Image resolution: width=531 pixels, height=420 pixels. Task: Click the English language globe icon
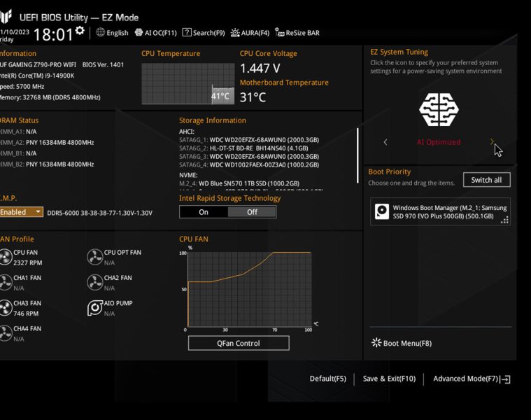click(x=100, y=32)
